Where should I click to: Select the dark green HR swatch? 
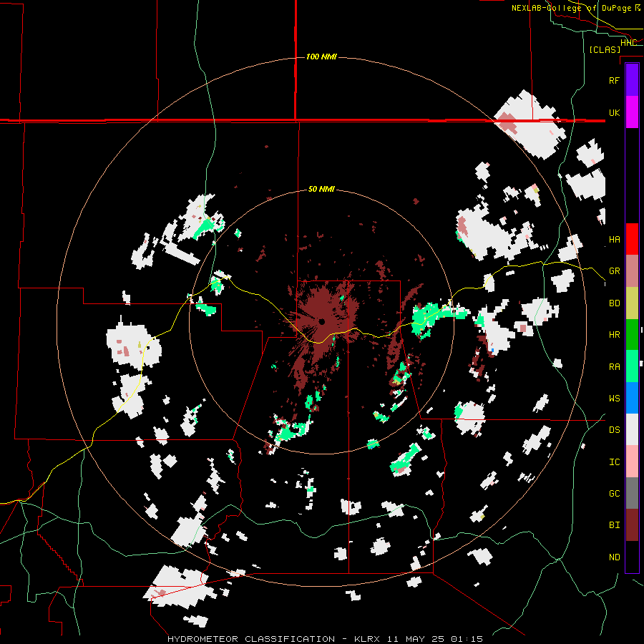(632, 335)
